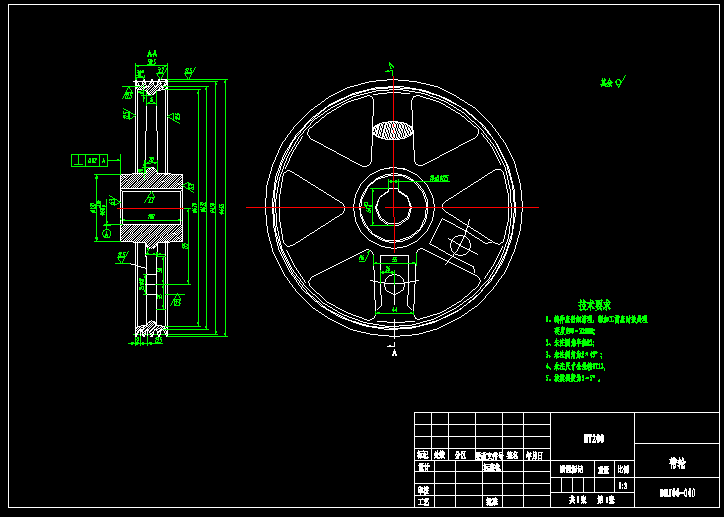Select the 处数 cell in revision table

click(439, 456)
